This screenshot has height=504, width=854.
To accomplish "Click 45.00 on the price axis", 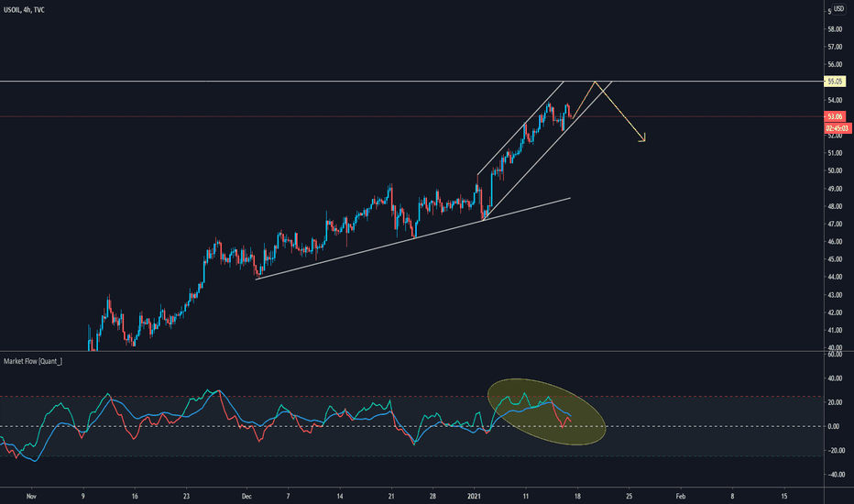I will click(835, 259).
